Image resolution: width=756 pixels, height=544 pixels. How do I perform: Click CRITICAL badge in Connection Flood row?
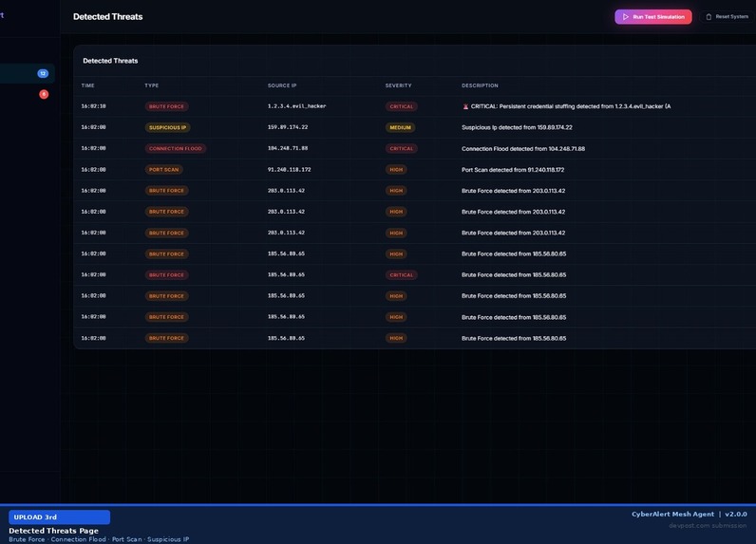pyautogui.click(x=401, y=148)
